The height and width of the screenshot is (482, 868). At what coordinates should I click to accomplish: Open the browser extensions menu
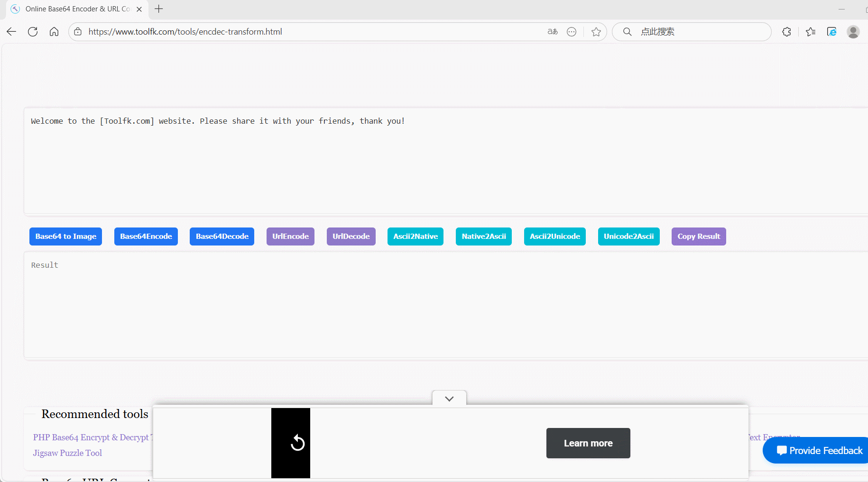pyautogui.click(x=786, y=32)
